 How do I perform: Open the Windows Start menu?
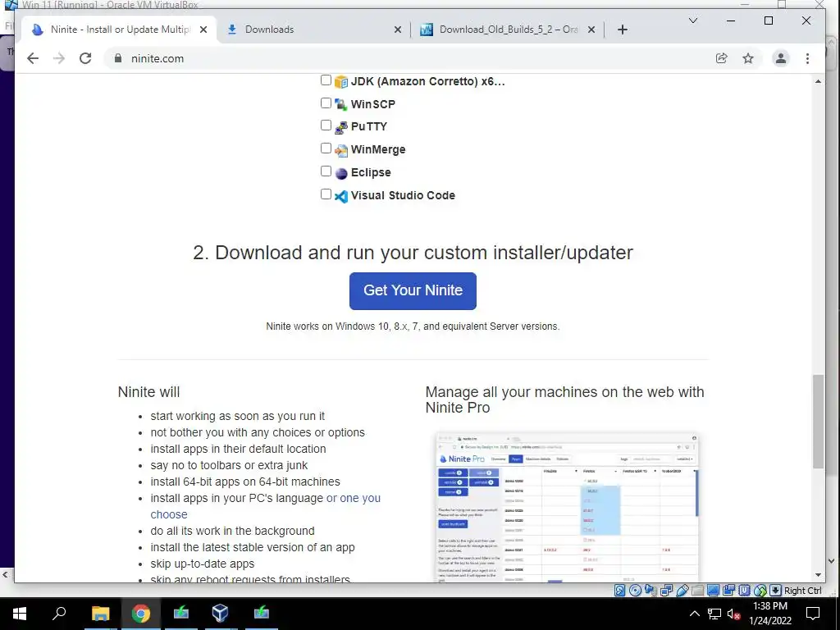pyautogui.click(x=20, y=614)
